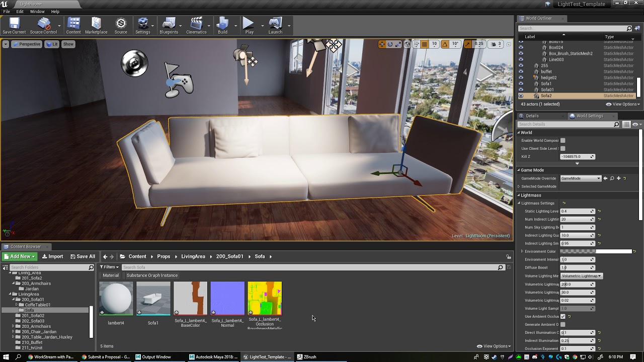Expand the 208_Chair_Jardan folder
Viewport: 644px width, 362px height.
pos(14,332)
